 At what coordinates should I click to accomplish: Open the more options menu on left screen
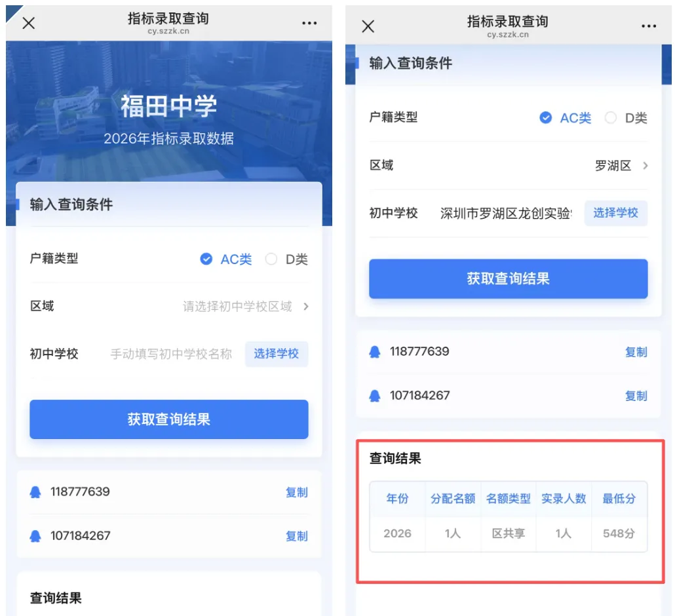(309, 23)
